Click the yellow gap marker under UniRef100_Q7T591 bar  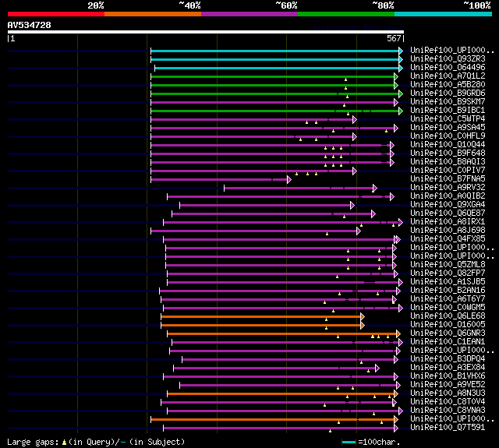click(x=331, y=431)
